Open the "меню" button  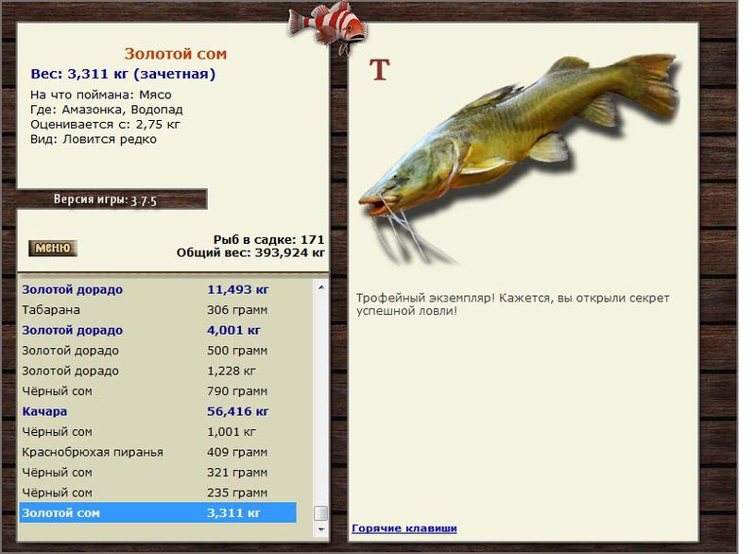53,248
